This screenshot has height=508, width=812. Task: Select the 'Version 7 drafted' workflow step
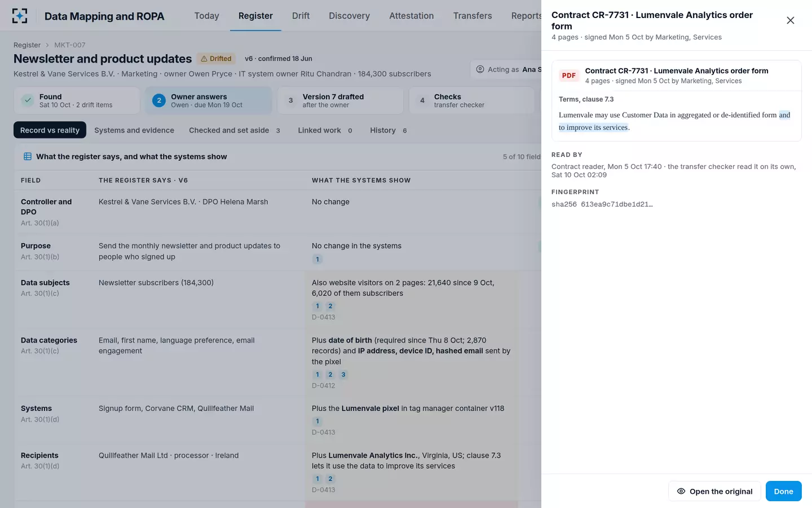tap(340, 100)
